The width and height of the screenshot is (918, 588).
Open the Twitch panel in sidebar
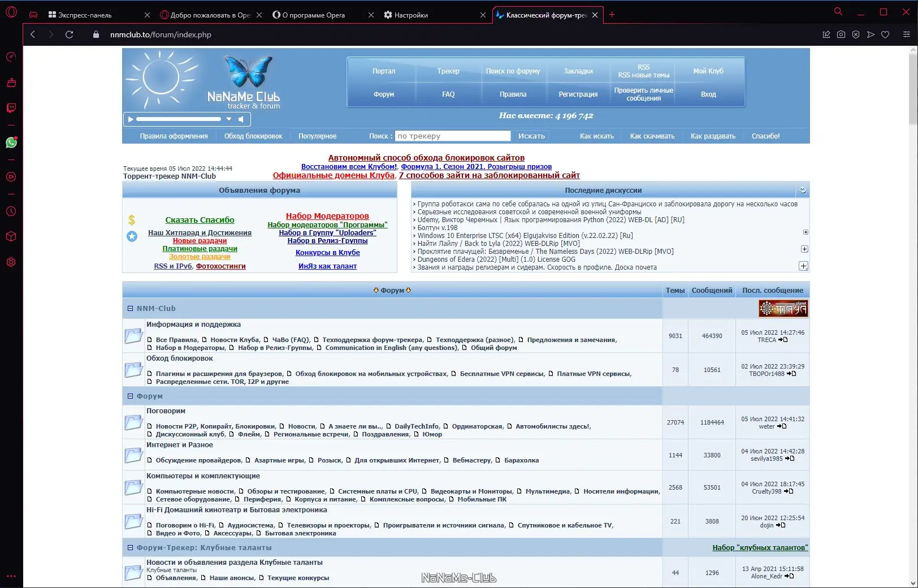click(11, 108)
